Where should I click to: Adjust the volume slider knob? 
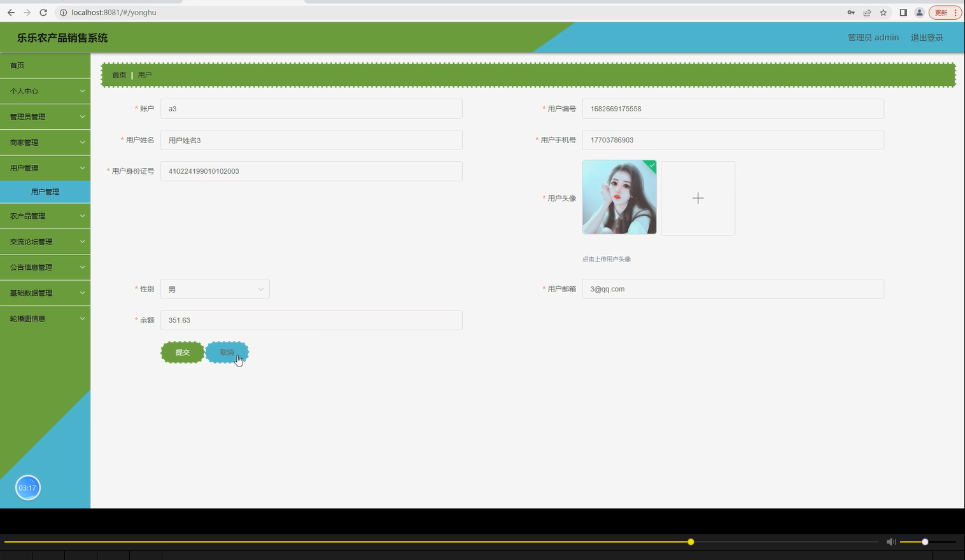point(925,542)
